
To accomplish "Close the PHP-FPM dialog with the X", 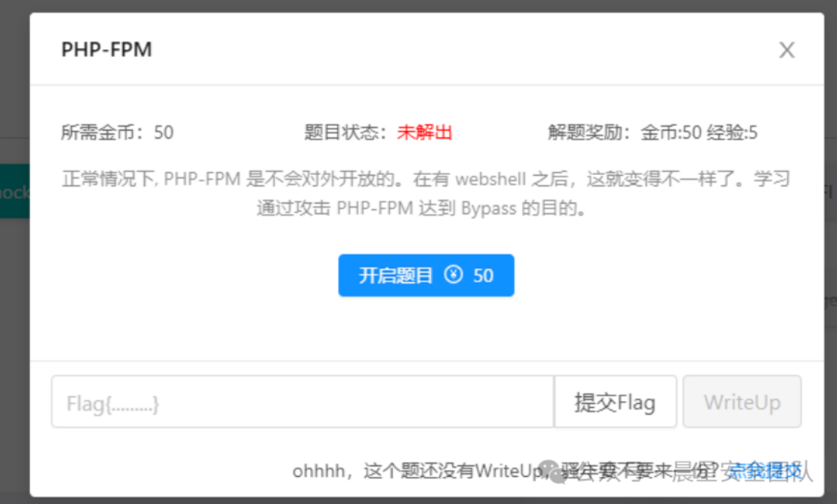I will point(787,50).
